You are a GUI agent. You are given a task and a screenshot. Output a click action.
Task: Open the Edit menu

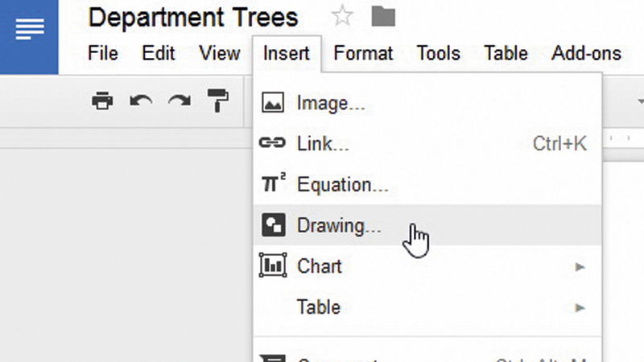pos(159,54)
